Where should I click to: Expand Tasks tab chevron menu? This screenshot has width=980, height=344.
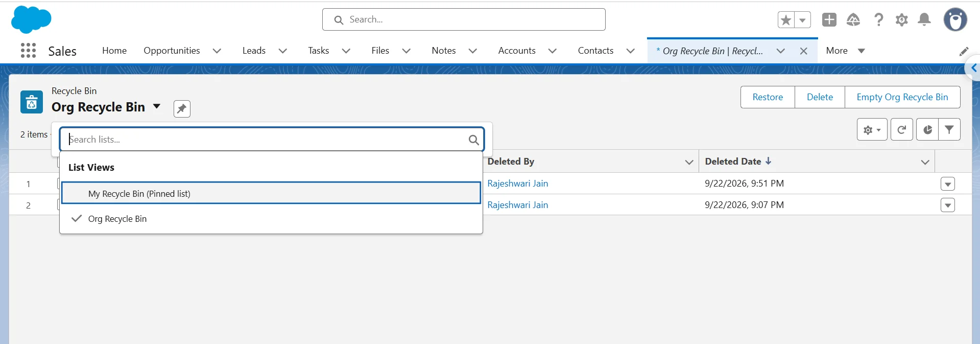(x=346, y=51)
